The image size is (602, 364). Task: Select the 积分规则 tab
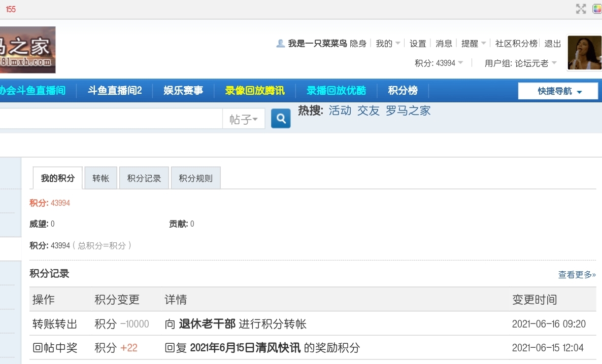click(195, 178)
